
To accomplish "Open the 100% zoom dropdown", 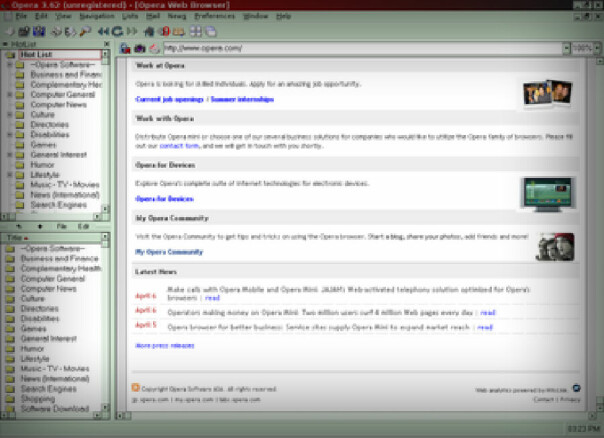I will pyautogui.click(x=597, y=49).
